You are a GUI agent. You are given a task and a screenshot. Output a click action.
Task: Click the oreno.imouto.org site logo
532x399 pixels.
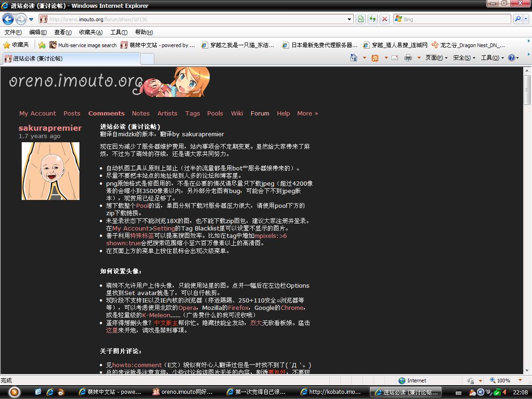[109, 82]
